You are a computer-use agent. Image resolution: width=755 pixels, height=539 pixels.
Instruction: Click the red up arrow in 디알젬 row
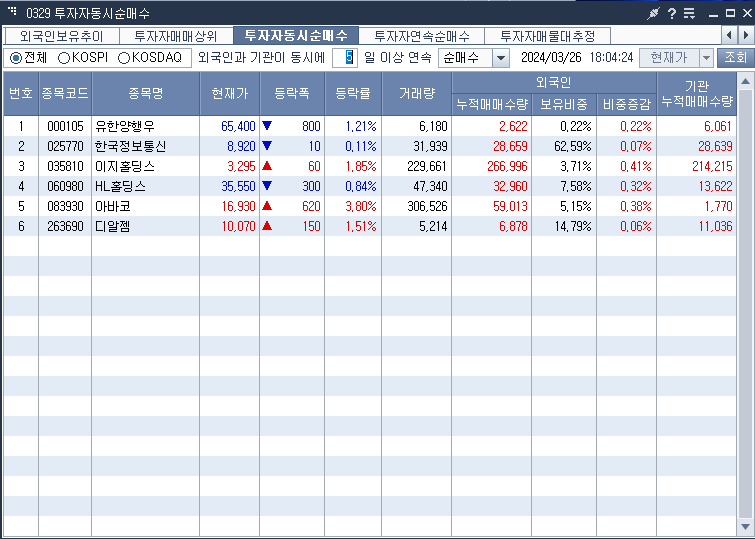(x=267, y=225)
